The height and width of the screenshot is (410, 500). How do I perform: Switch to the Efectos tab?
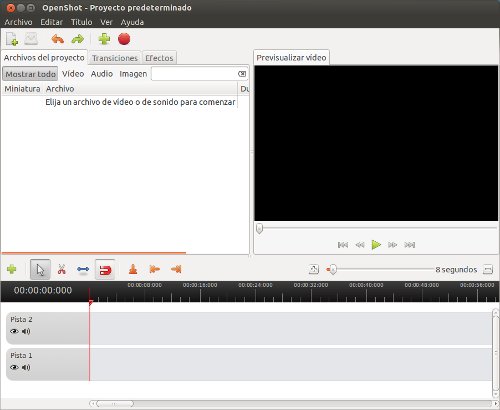(159, 58)
